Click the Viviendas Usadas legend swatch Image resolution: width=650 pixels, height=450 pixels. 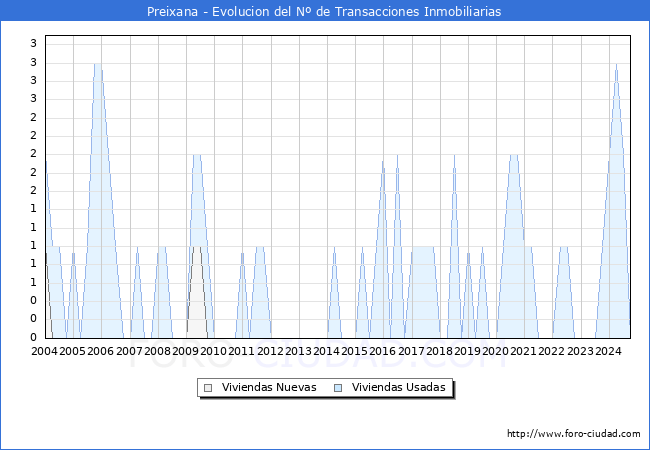pyautogui.click(x=338, y=388)
